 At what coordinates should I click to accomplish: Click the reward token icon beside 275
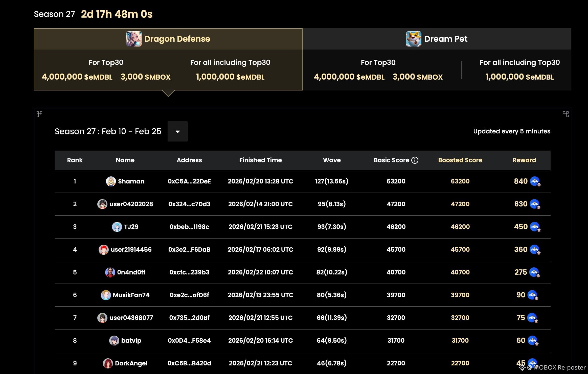point(534,272)
